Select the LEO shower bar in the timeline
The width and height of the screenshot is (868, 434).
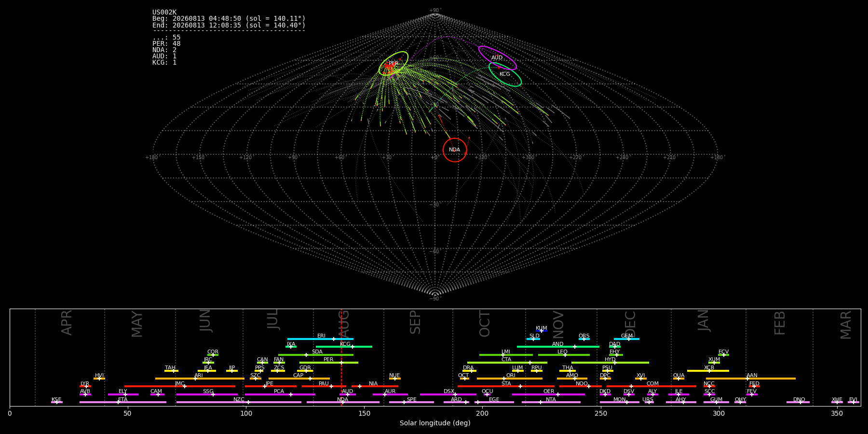coord(564,355)
